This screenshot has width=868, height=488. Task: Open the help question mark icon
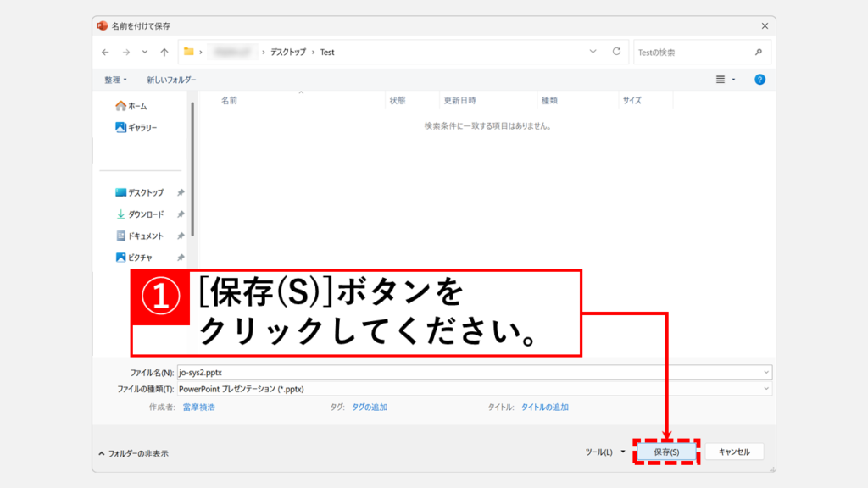point(760,80)
